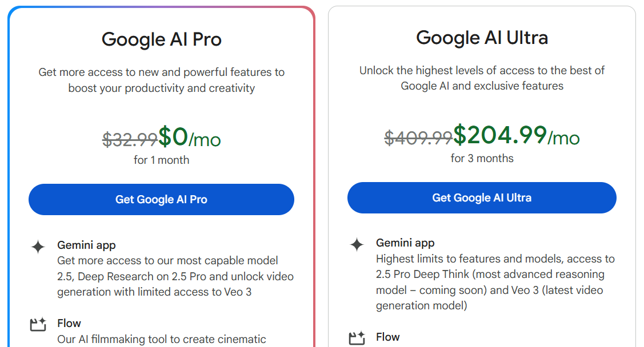The height and width of the screenshot is (347, 644).
Task: Click the Pro plan Gemini app description text
Action: (x=175, y=276)
